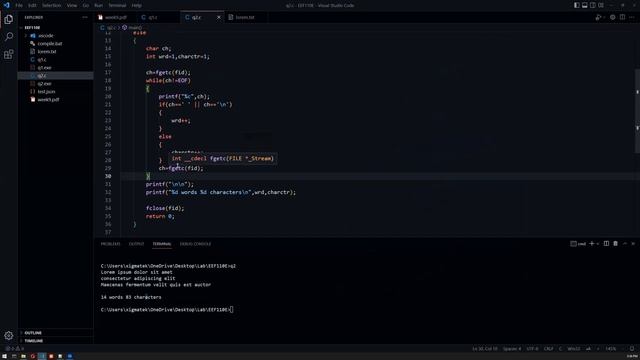This screenshot has width=640, height=360.
Task: Close the terminal panel
Action: point(633,244)
